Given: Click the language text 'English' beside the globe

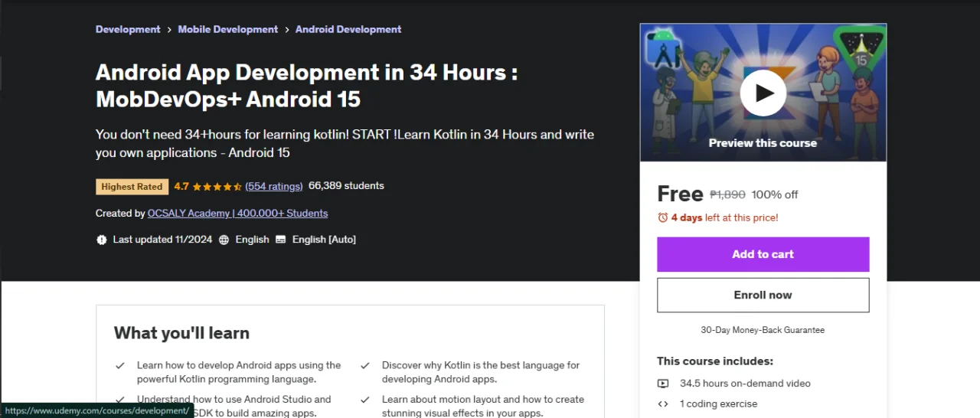Looking at the screenshot, I should pyautogui.click(x=252, y=240).
